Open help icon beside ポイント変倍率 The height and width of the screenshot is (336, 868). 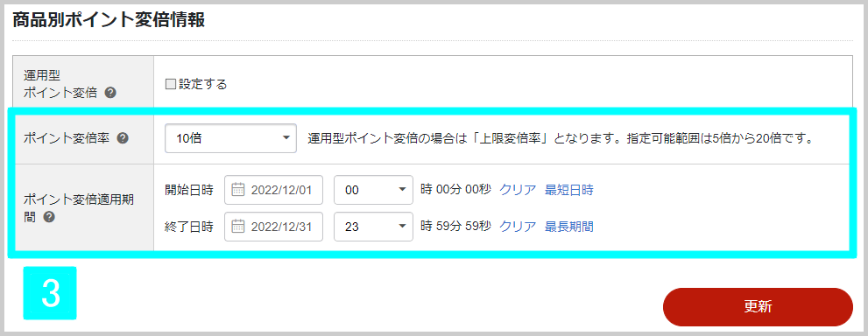(123, 138)
